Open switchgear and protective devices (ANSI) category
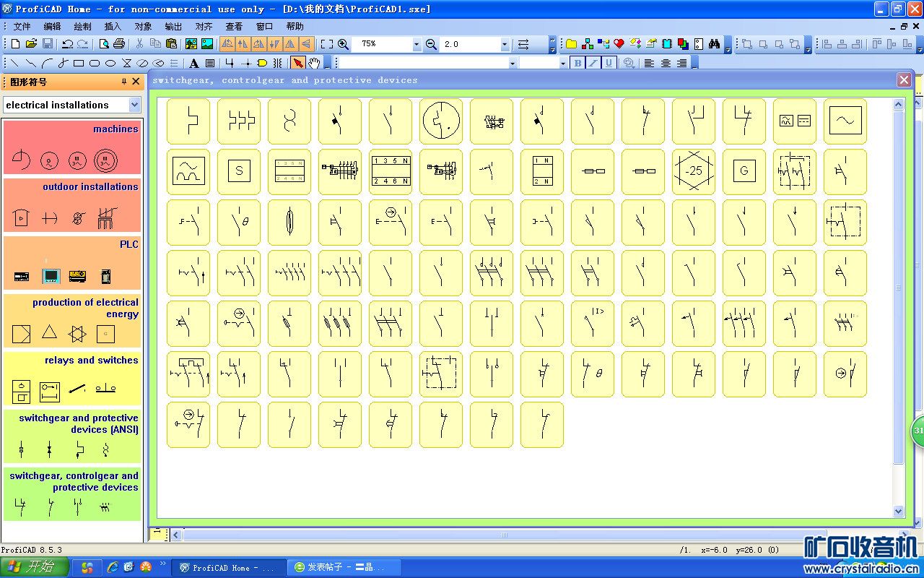The image size is (924, 578). [x=72, y=436]
